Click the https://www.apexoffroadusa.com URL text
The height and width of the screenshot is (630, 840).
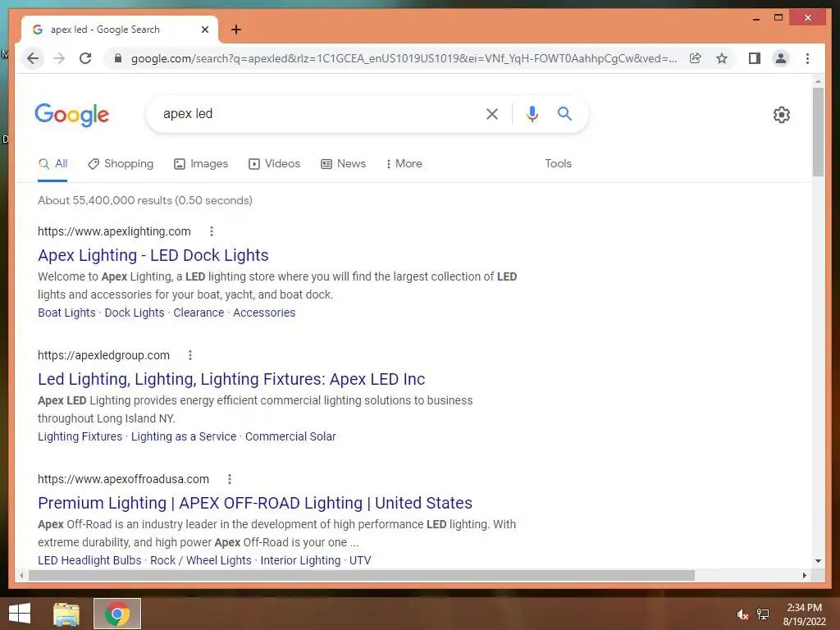point(123,479)
